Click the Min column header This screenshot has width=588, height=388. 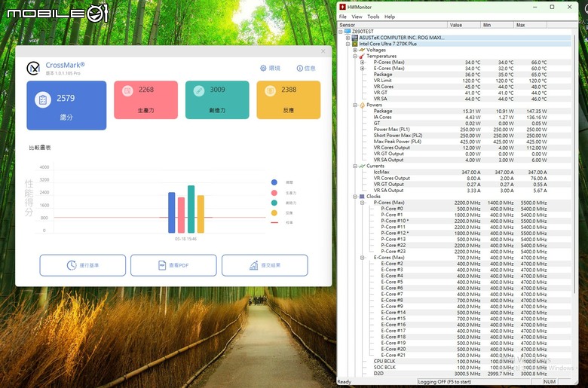498,25
